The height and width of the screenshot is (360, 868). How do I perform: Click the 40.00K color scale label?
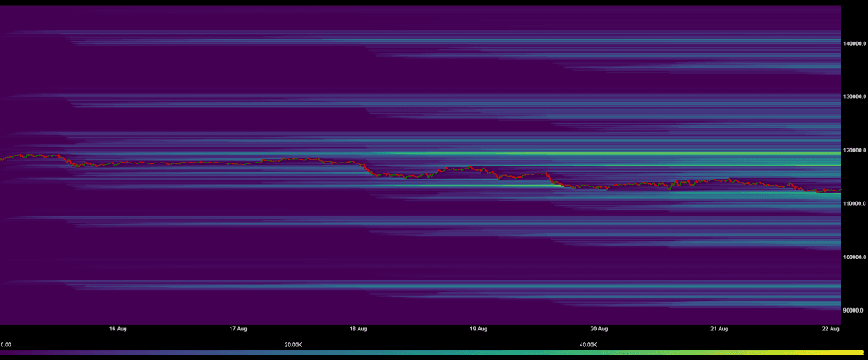point(588,345)
